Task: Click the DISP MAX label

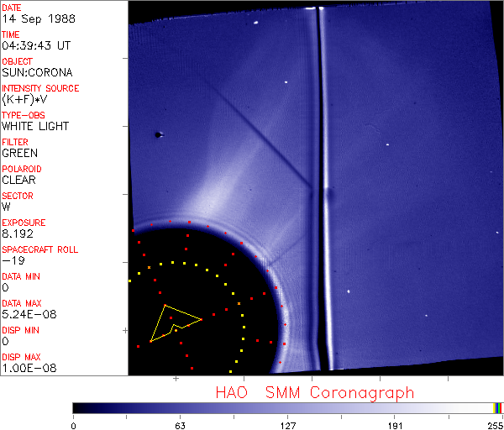Action: (x=21, y=357)
